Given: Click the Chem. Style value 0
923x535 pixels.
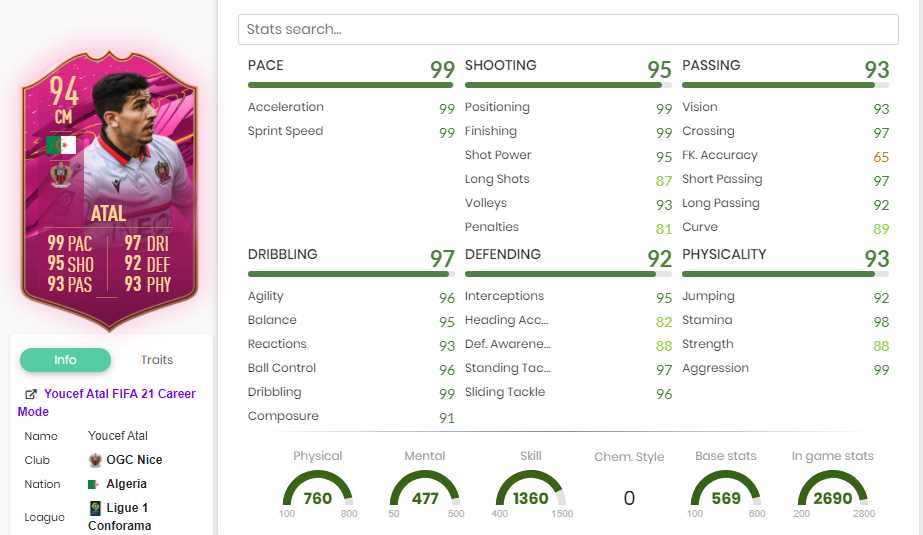Looking at the screenshot, I should pos(628,498).
